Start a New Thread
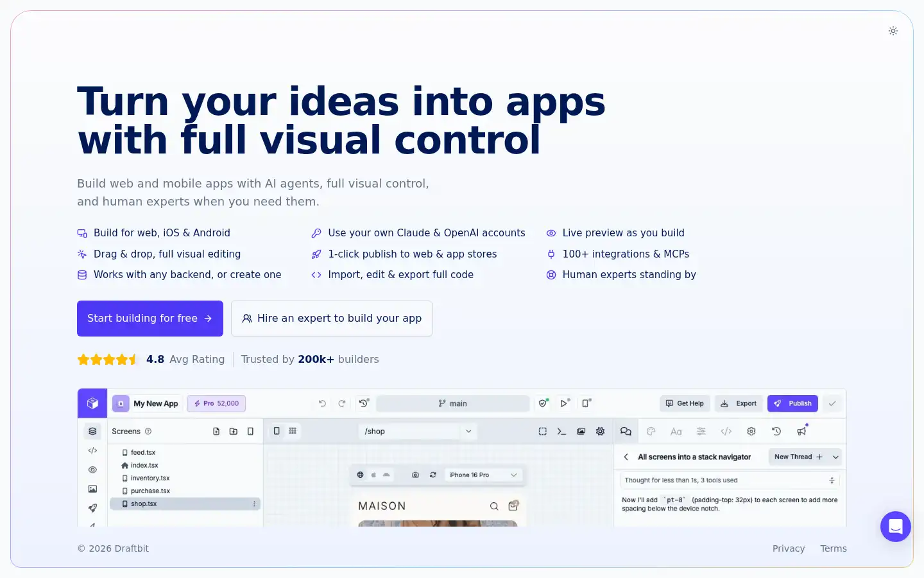 tap(798, 457)
